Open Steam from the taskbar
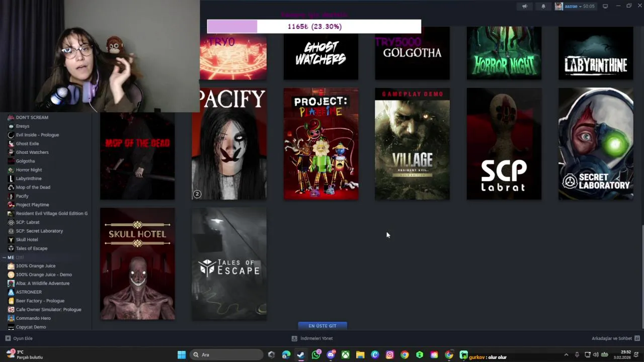 pos(301,355)
